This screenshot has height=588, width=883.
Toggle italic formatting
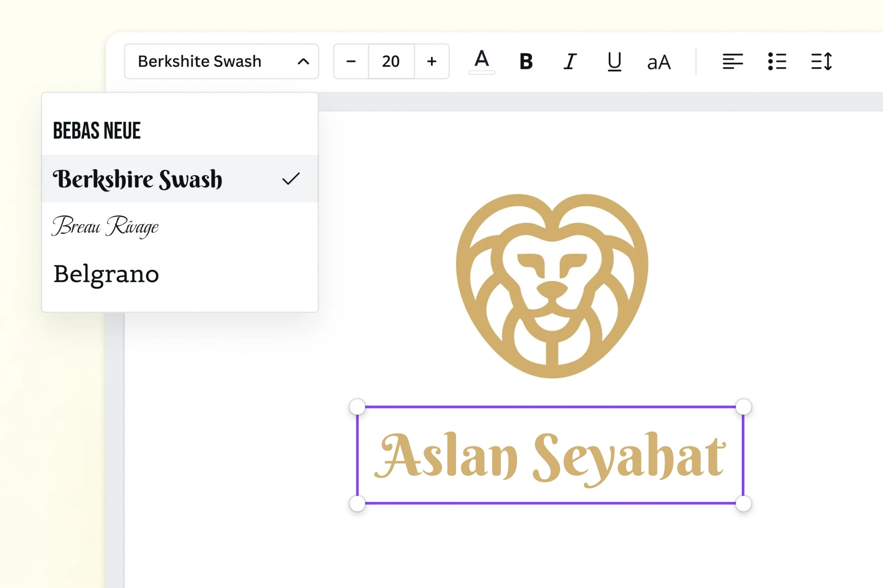point(570,61)
